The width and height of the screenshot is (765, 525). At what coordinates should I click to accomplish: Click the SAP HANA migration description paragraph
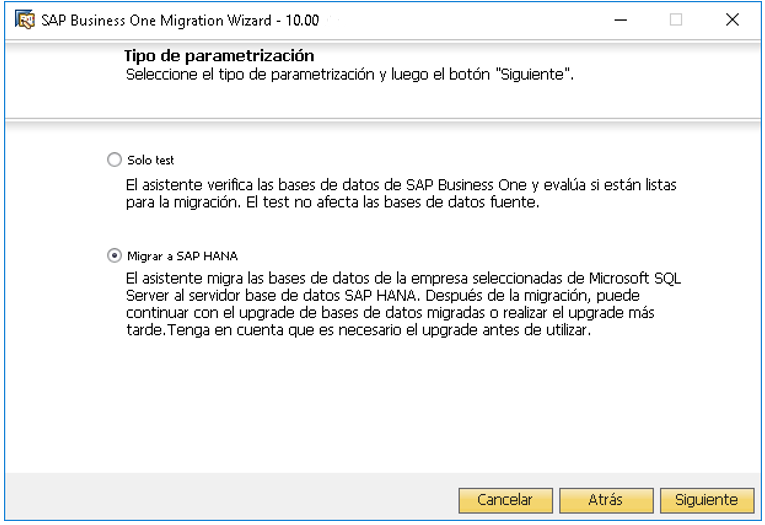(403, 304)
